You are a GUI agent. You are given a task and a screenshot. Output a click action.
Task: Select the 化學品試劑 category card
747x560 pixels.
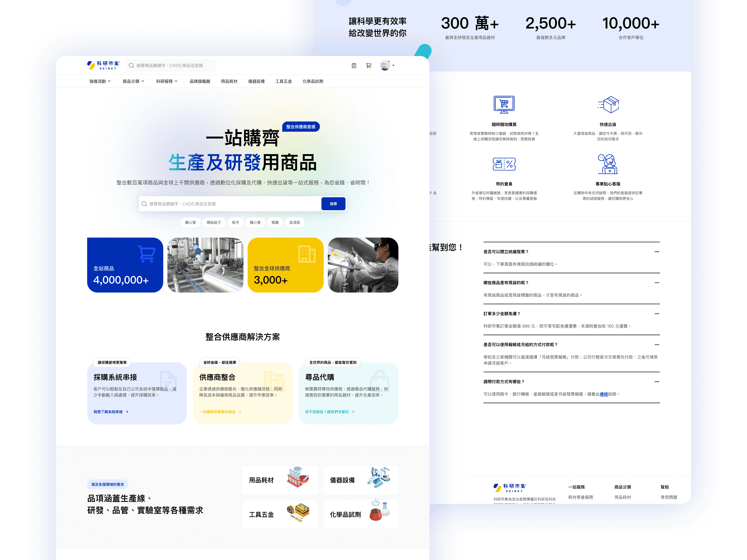361,514
